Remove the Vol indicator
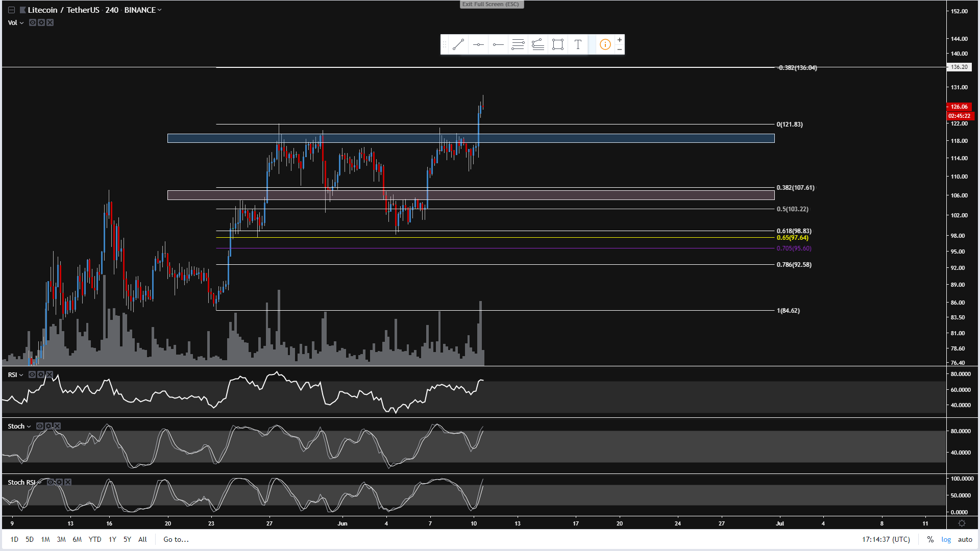 tap(50, 22)
